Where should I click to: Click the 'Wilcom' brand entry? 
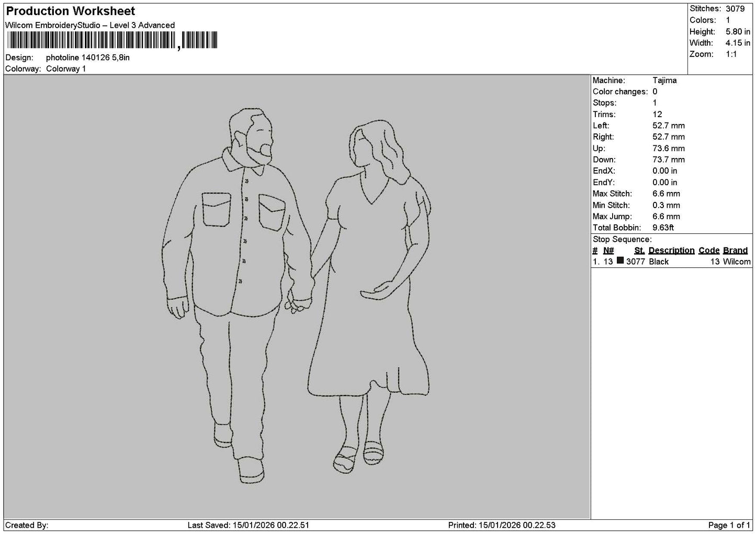tap(737, 262)
